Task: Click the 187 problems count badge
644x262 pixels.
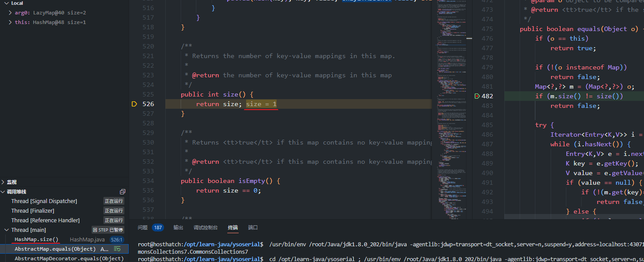Action: 158,228
